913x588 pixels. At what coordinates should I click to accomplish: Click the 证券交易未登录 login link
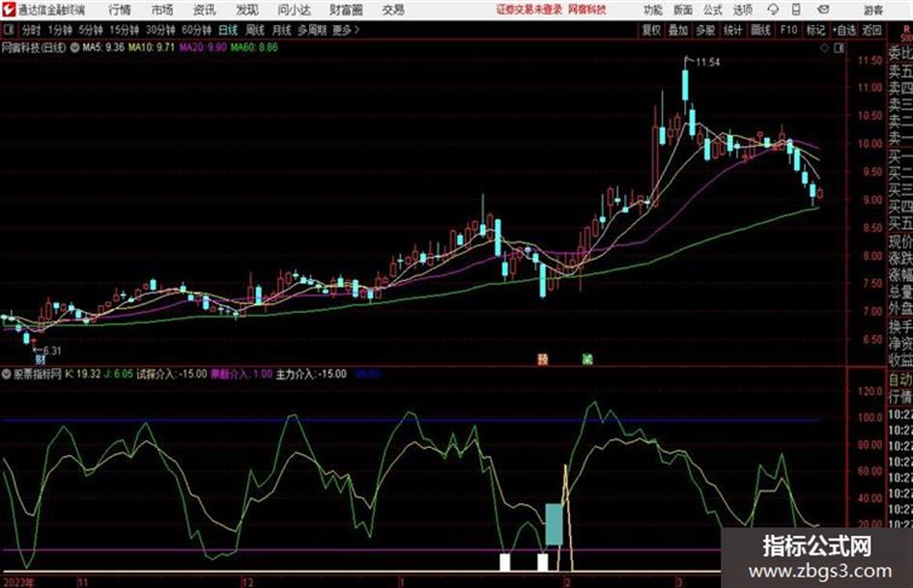(529, 10)
